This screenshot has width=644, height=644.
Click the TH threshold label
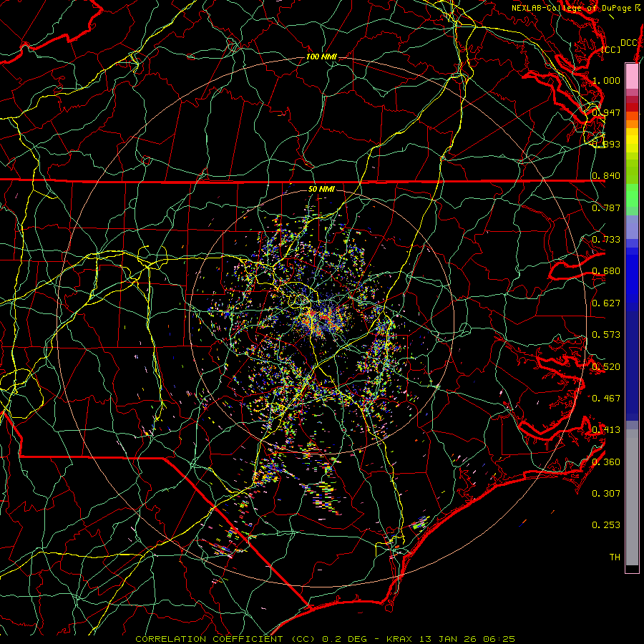point(615,557)
